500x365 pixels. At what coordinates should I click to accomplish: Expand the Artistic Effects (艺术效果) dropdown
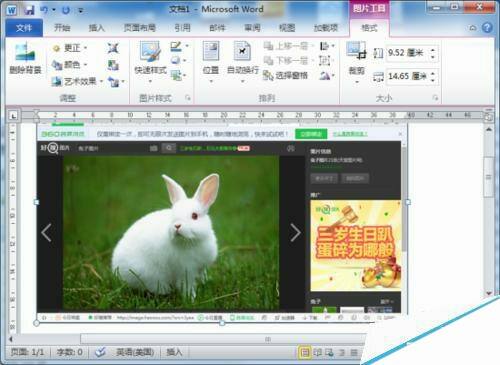[77, 81]
